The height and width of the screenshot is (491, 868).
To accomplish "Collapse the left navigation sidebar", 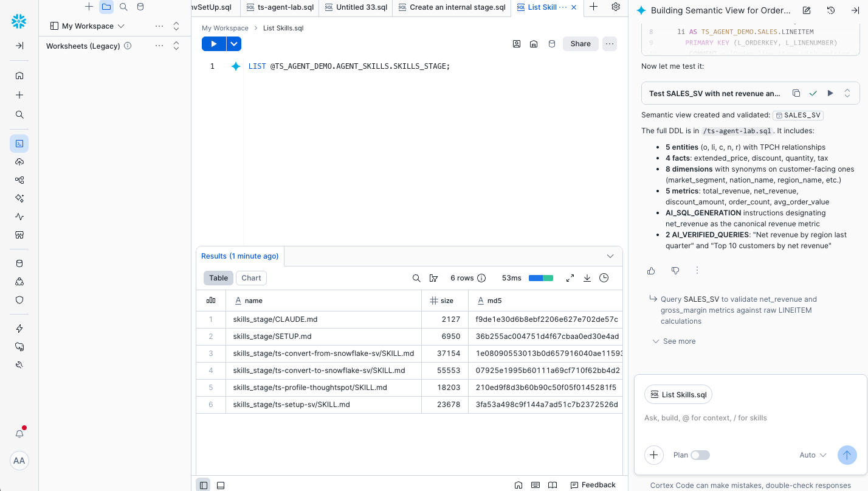I will tap(19, 46).
